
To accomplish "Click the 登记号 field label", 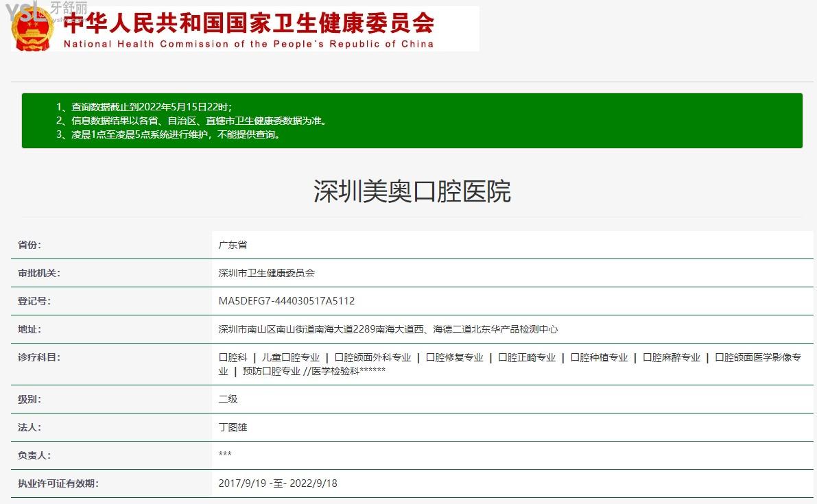I will (x=34, y=301).
